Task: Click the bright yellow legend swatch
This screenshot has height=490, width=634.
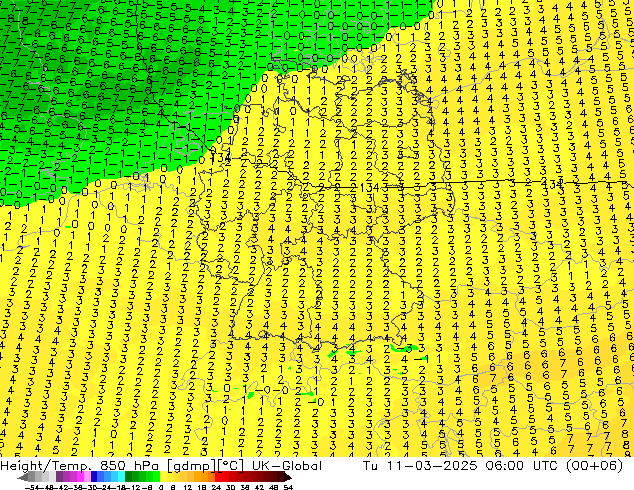Action: (163, 477)
